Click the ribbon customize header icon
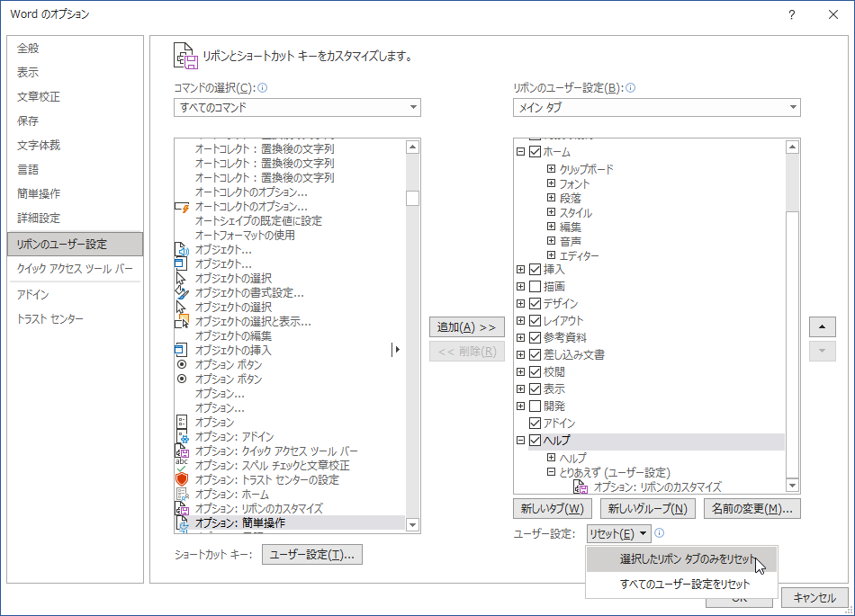This screenshot has width=855, height=616. pos(185,56)
